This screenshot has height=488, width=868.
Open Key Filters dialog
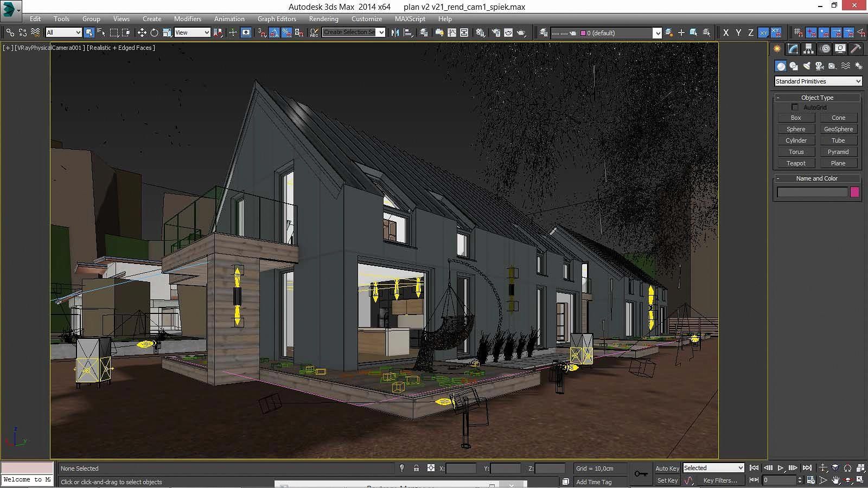tap(720, 480)
